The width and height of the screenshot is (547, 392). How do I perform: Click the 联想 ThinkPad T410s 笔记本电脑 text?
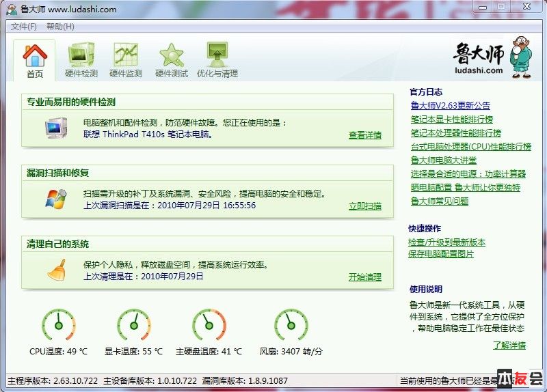point(148,134)
